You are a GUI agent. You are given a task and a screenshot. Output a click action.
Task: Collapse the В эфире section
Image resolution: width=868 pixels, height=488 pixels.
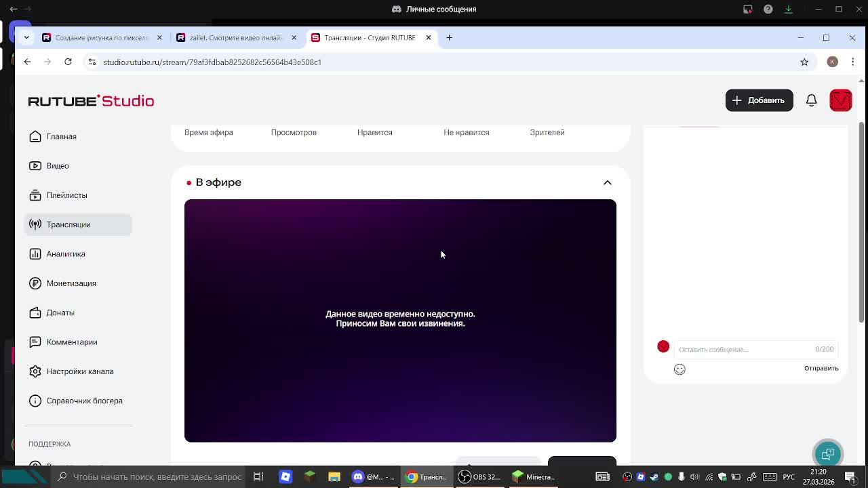point(608,182)
